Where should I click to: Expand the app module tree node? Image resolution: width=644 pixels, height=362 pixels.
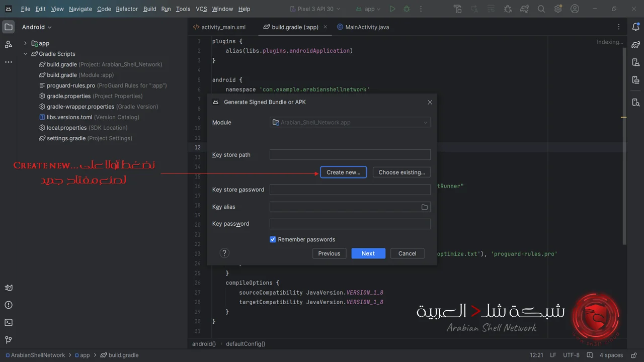point(25,44)
